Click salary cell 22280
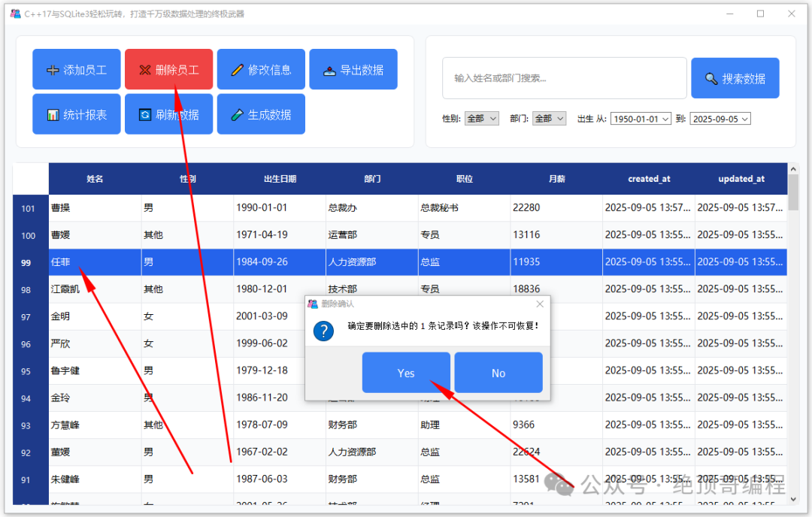 pyautogui.click(x=556, y=208)
